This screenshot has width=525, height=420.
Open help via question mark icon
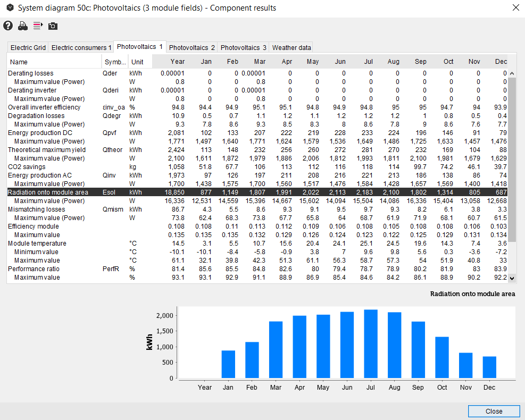pyautogui.click(x=8, y=26)
